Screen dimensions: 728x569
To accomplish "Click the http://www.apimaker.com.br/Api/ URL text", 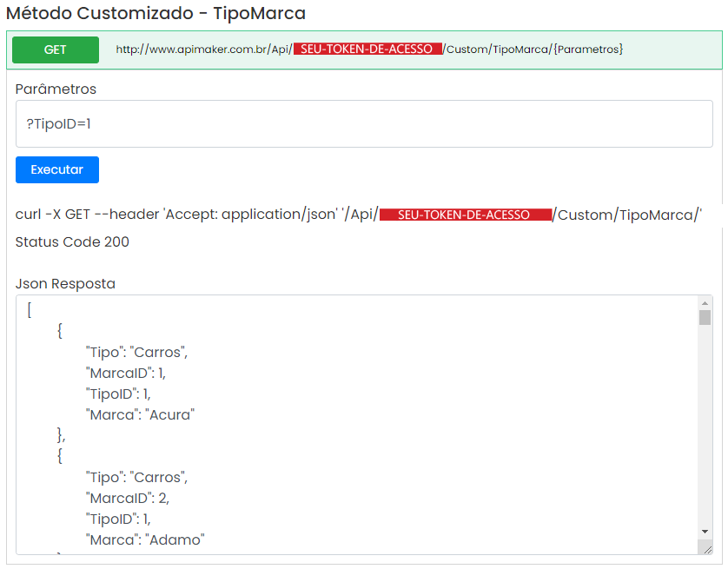I will pyautogui.click(x=203, y=50).
